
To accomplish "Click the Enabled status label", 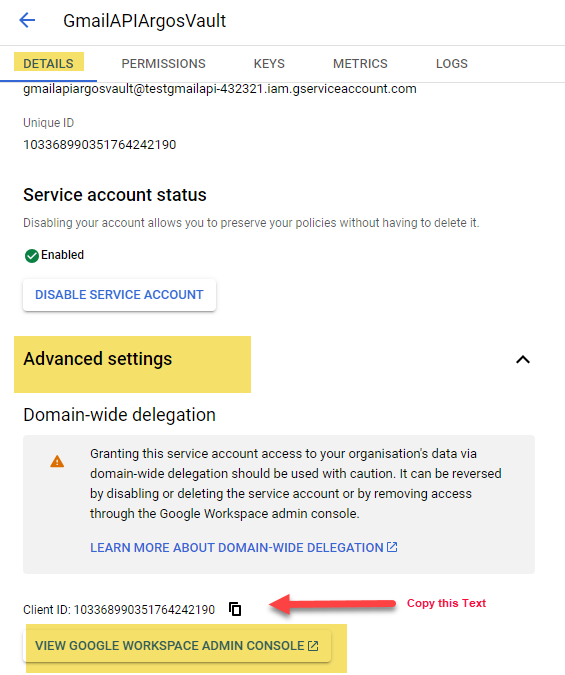I will click(62, 255).
